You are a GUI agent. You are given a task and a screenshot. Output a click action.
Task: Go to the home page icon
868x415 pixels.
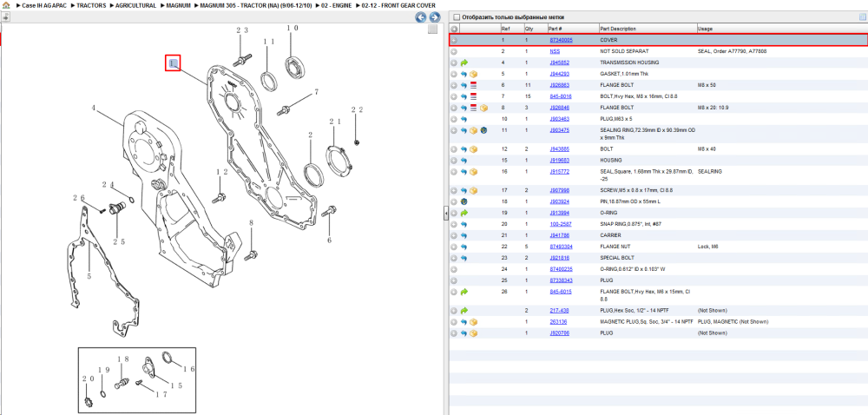6,5
